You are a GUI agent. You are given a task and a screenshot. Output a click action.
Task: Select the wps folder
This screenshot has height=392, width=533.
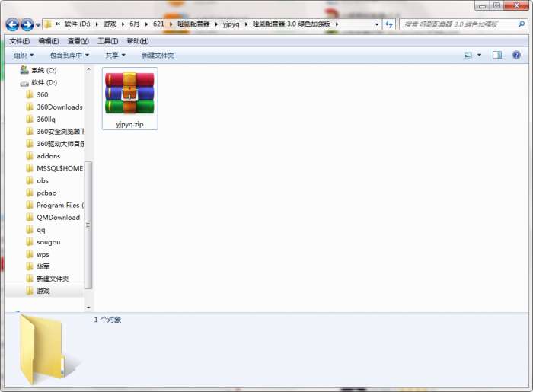click(43, 254)
